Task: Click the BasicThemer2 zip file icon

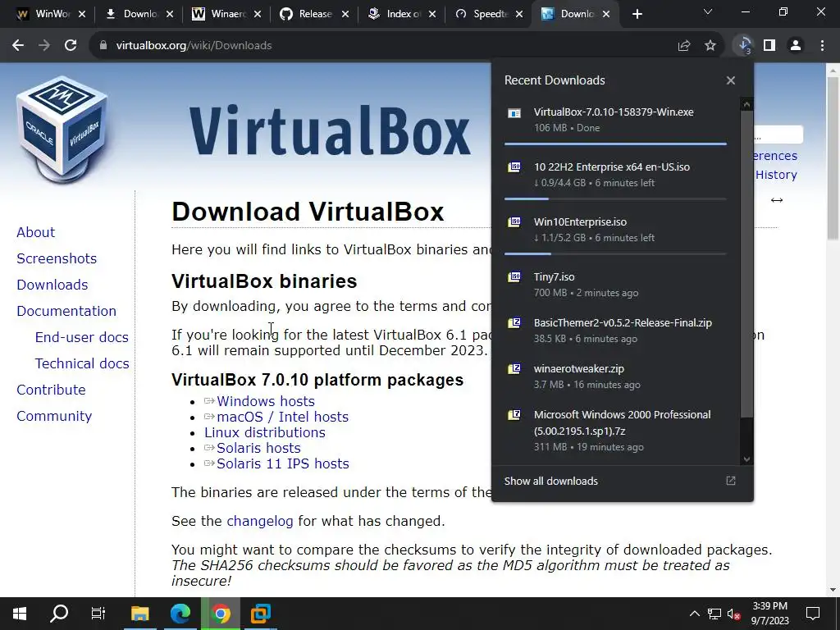Action: coord(514,323)
